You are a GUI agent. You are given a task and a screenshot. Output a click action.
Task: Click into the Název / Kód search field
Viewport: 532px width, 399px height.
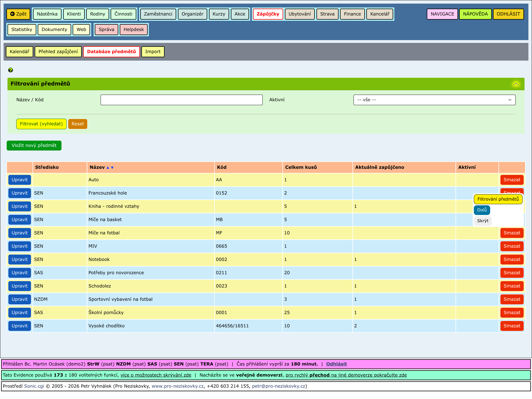(181, 100)
